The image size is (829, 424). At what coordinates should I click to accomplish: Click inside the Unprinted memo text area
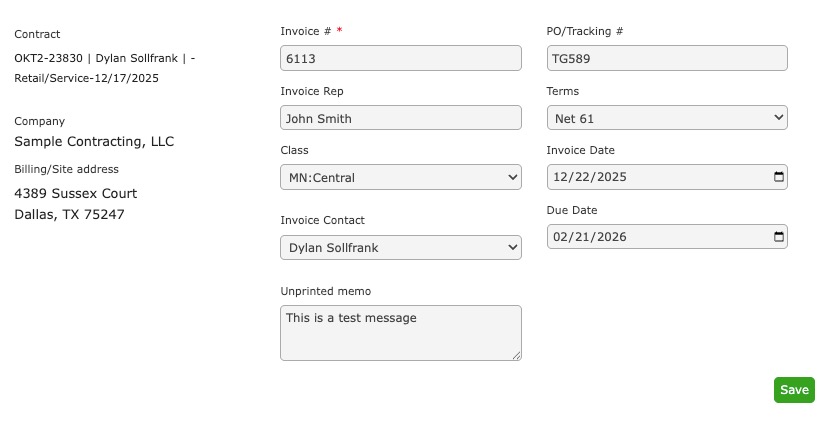click(401, 333)
